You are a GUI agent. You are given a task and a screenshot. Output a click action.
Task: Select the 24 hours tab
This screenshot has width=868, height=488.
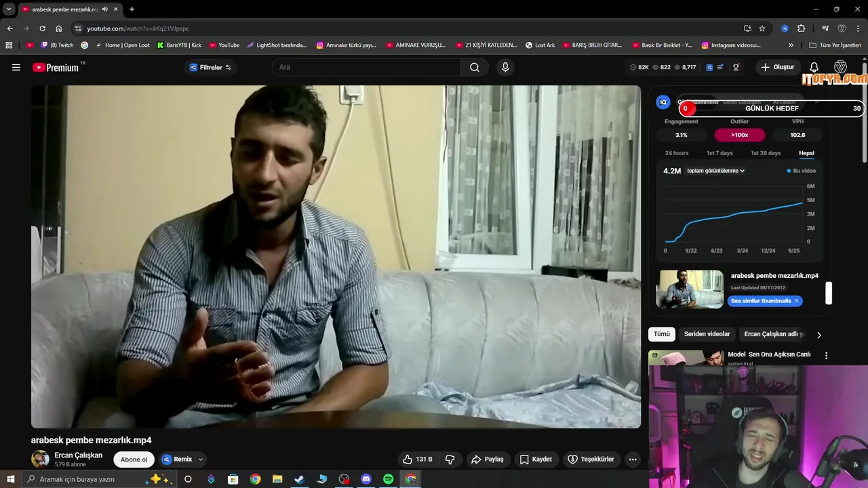(x=677, y=153)
